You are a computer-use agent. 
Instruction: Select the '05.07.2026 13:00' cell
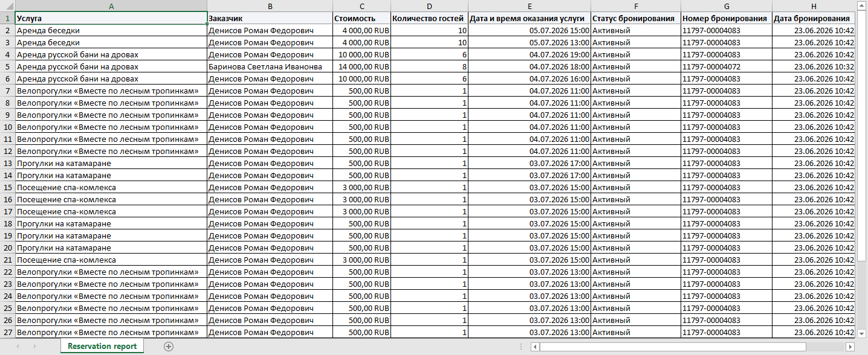(530, 42)
